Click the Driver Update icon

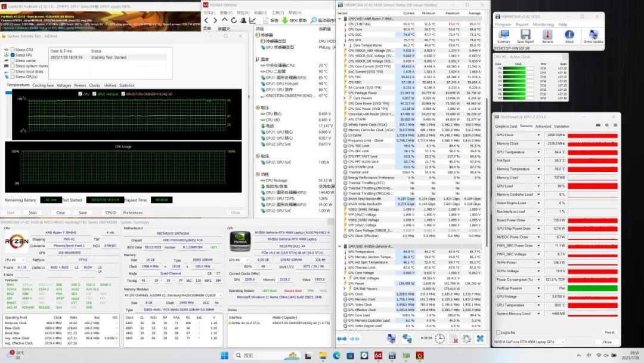pyautogui.click(x=593, y=36)
